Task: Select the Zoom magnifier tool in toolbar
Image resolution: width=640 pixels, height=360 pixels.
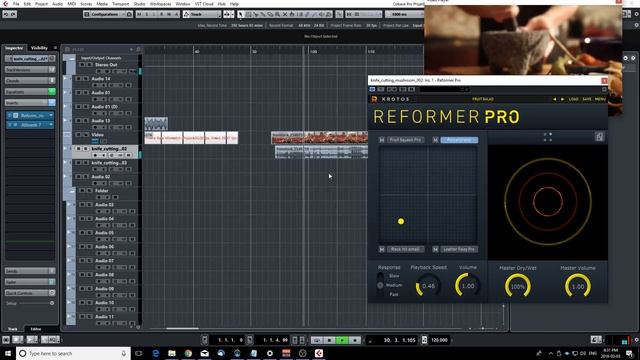Action: click(278, 14)
